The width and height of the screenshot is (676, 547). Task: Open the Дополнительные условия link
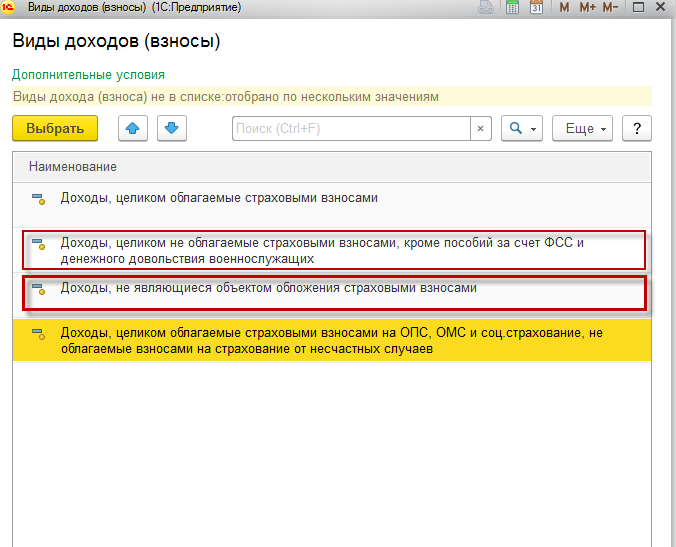(88, 75)
